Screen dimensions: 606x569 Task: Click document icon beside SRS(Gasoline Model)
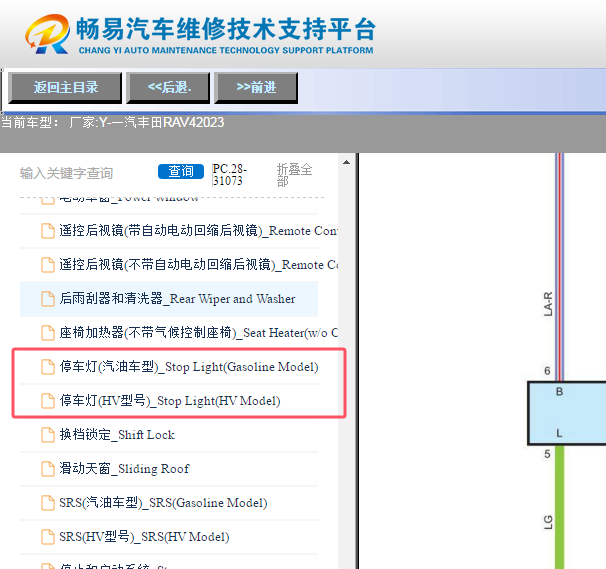[48, 503]
